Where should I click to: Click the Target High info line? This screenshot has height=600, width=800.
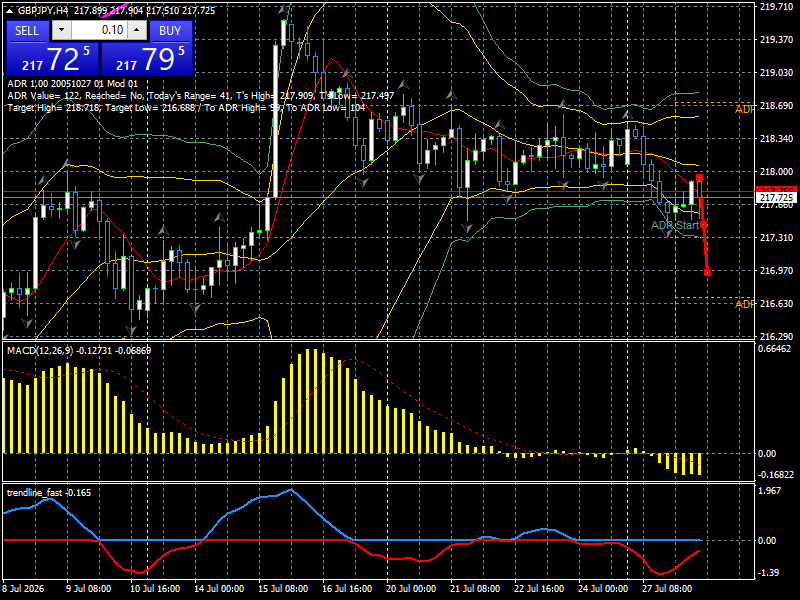(186, 108)
